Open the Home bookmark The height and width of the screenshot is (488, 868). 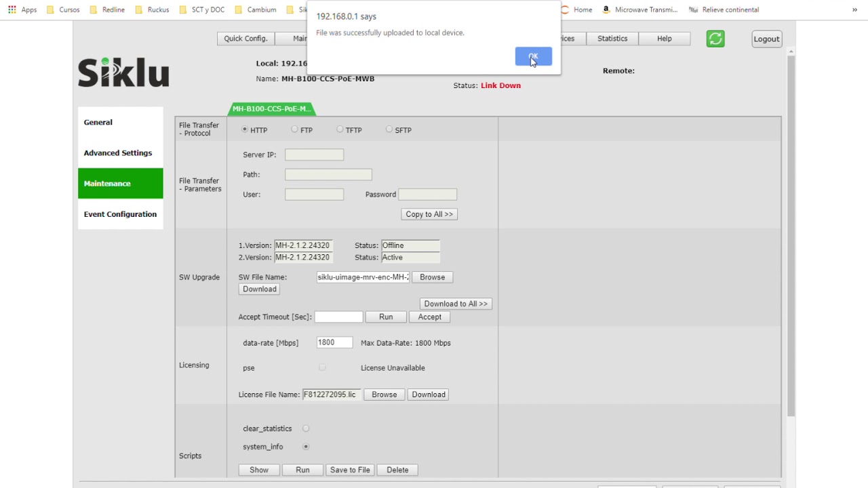point(577,9)
